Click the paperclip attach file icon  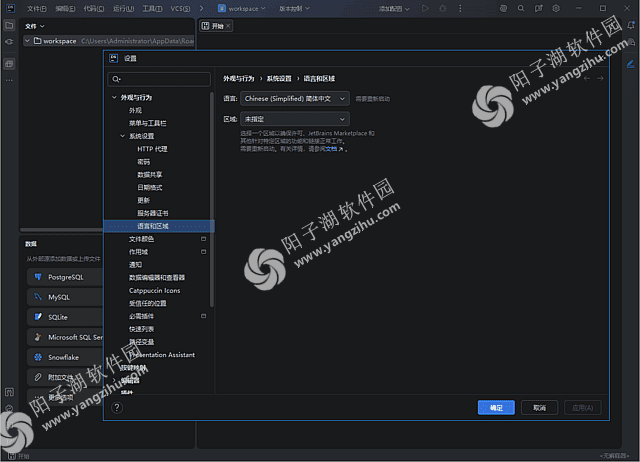pos(38,377)
